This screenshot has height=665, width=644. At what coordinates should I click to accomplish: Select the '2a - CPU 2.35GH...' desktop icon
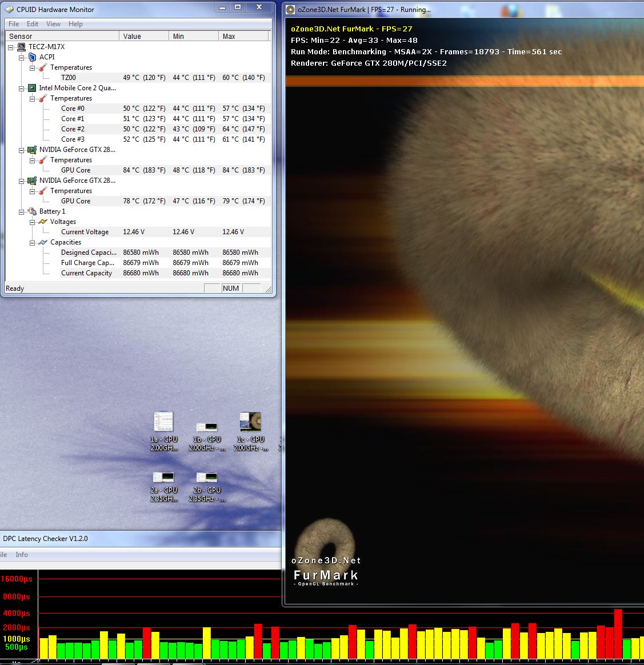[x=164, y=487]
